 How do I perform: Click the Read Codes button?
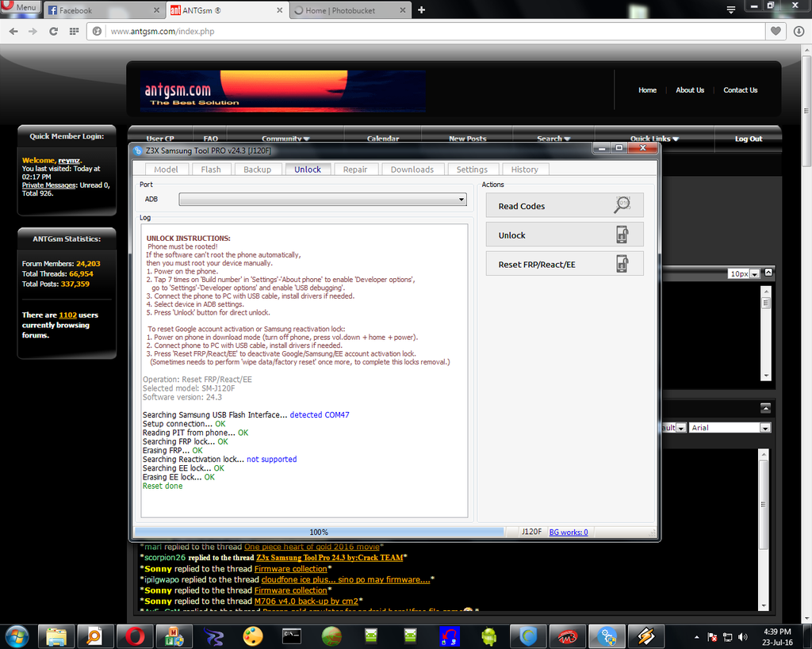point(565,205)
